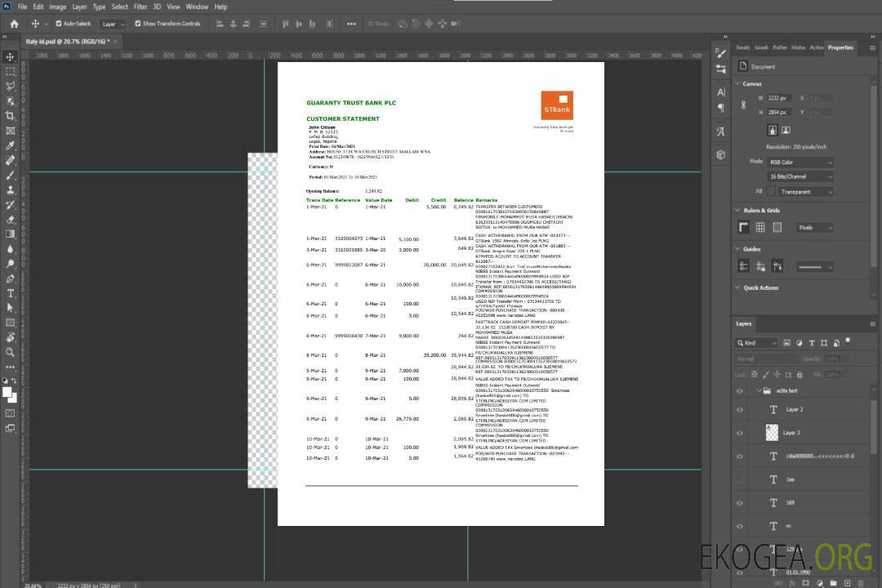
Task: Create a new group folder icon
Action: tap(833, 583)
